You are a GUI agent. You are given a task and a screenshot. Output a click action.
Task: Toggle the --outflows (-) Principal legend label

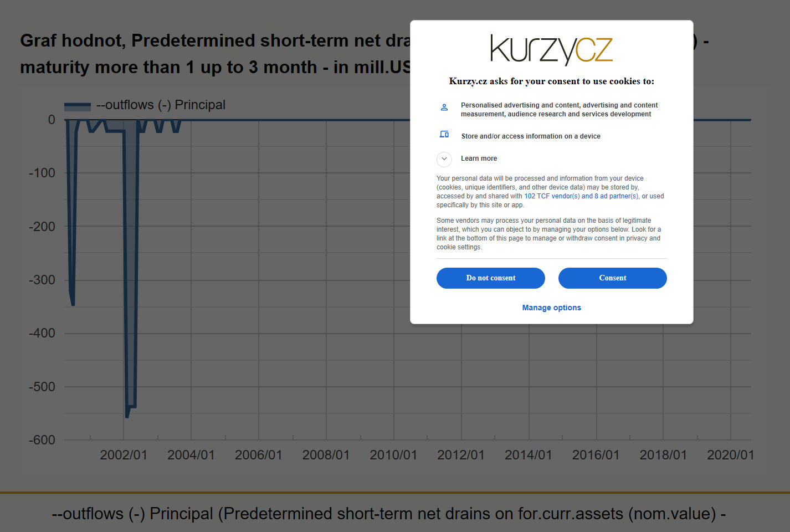click(x=161, y=105)
